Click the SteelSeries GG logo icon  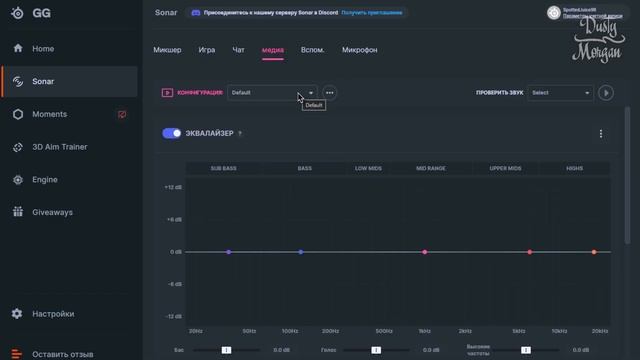(x=18, y=13)
